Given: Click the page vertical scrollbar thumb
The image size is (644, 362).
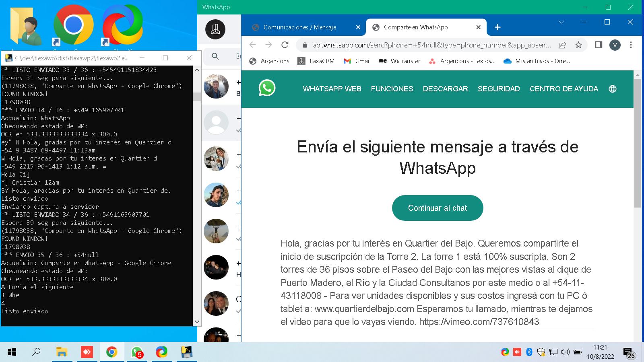Looking at the screenshot, I should pyautogui.click(x=638, y=143).
